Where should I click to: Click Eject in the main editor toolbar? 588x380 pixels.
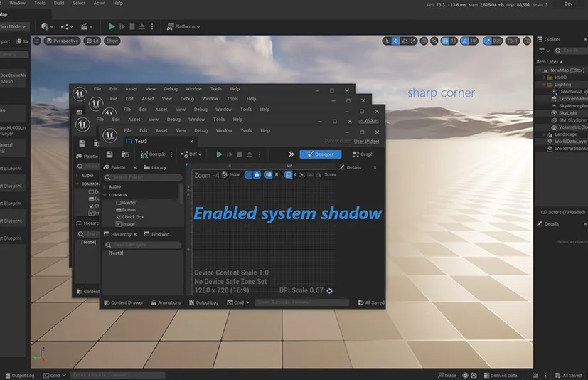tap(142, 26)
